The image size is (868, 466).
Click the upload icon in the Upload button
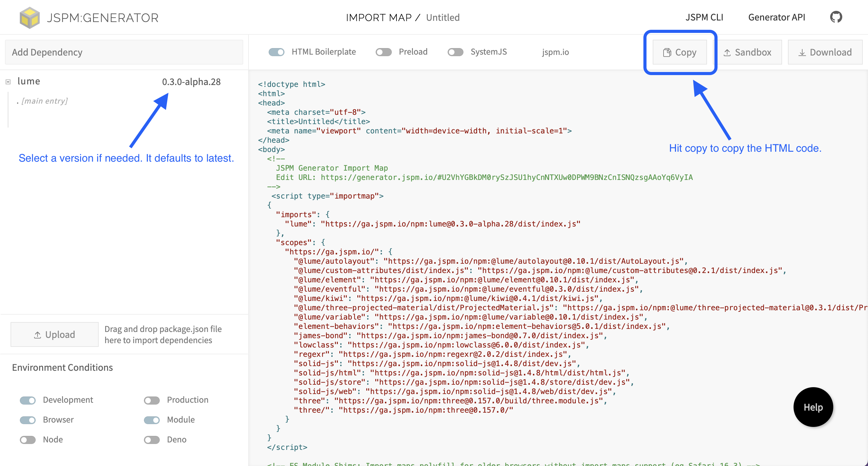[38, 334]
